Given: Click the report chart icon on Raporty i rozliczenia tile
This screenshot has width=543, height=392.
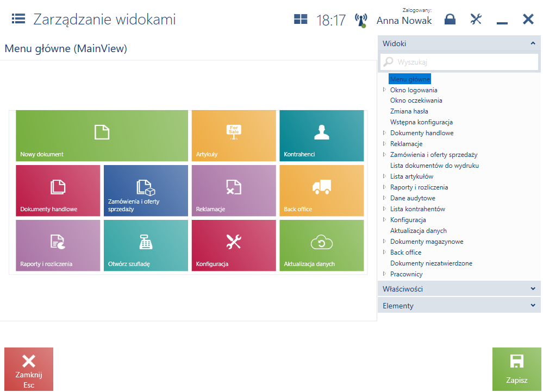Looking at the screenshot, I should (58, 242).
